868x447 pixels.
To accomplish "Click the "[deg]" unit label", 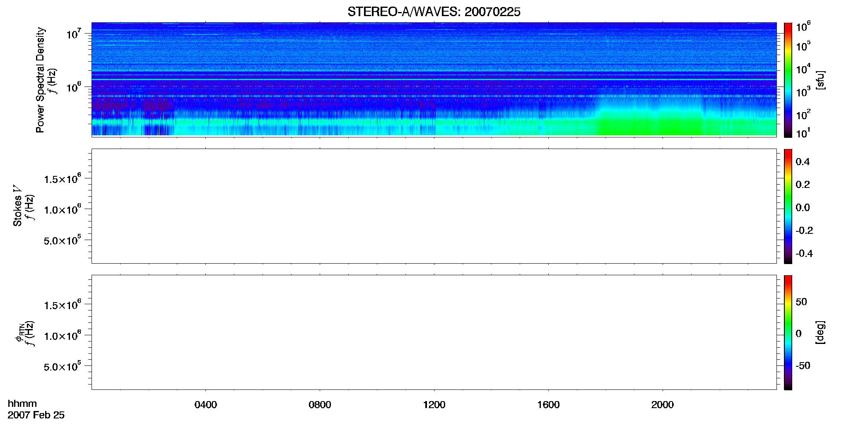I will pos(820,332).
